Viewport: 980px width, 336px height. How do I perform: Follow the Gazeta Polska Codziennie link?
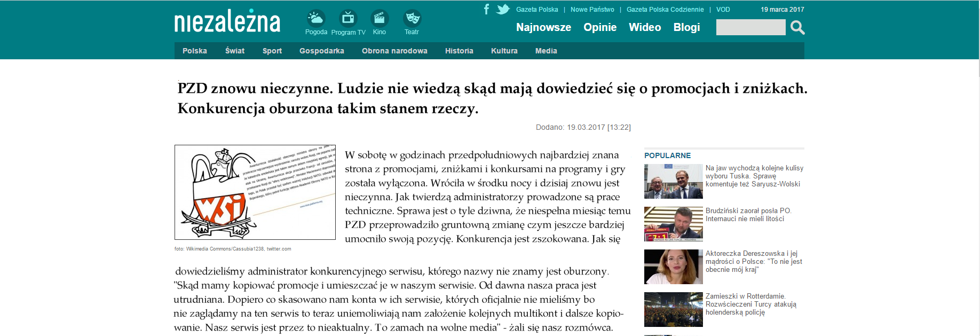[665, 10]
